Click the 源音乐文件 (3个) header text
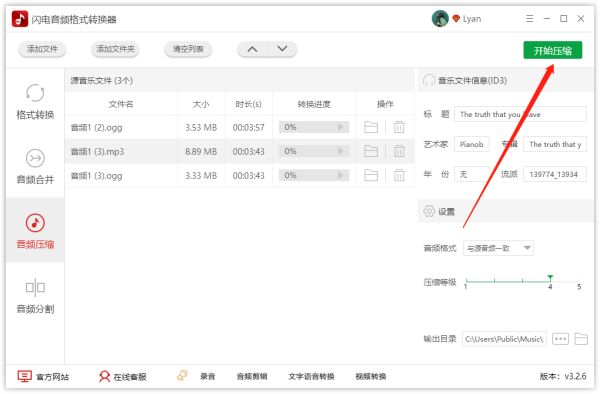 101,80
